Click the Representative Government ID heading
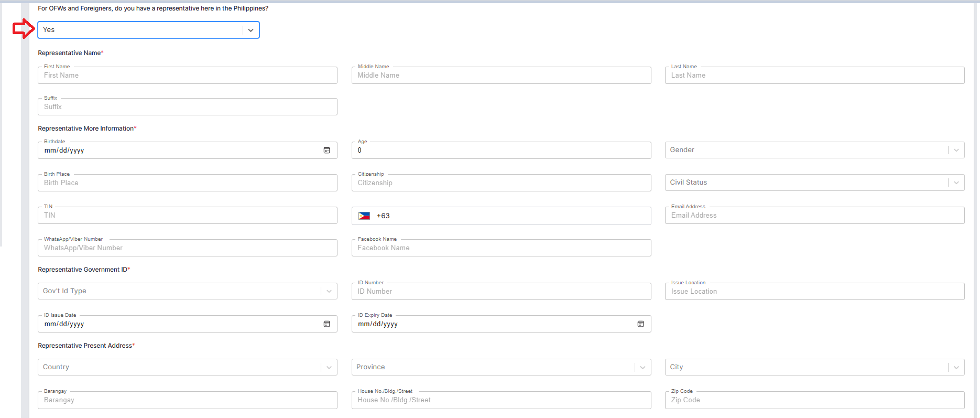The width and height of the screenshot is (980, 418). tap(84, 270)
